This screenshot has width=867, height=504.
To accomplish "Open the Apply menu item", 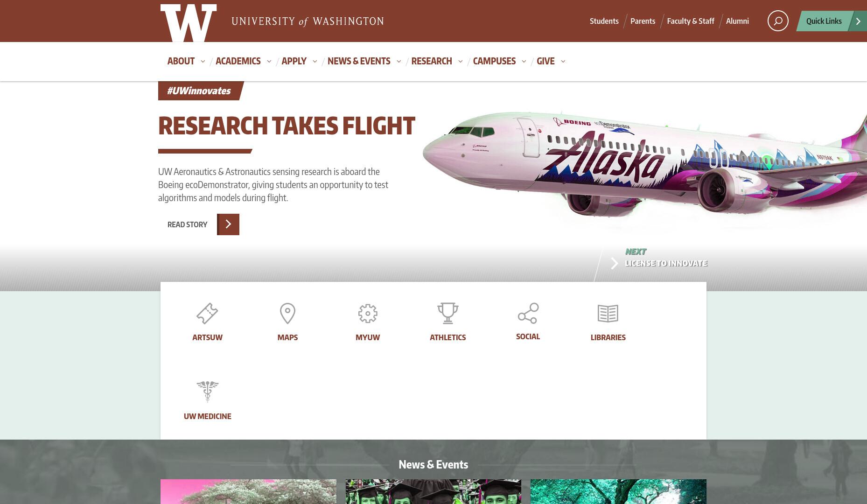I will 294,61.
